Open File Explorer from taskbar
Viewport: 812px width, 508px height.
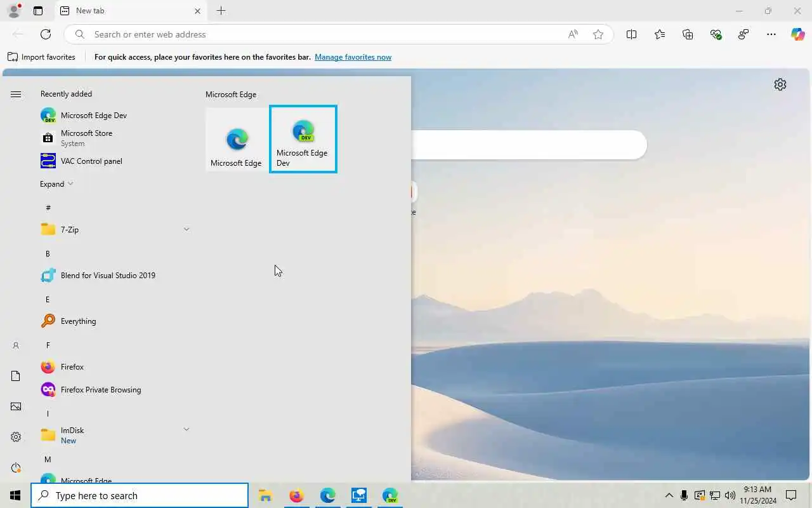(x=265, y=495)
